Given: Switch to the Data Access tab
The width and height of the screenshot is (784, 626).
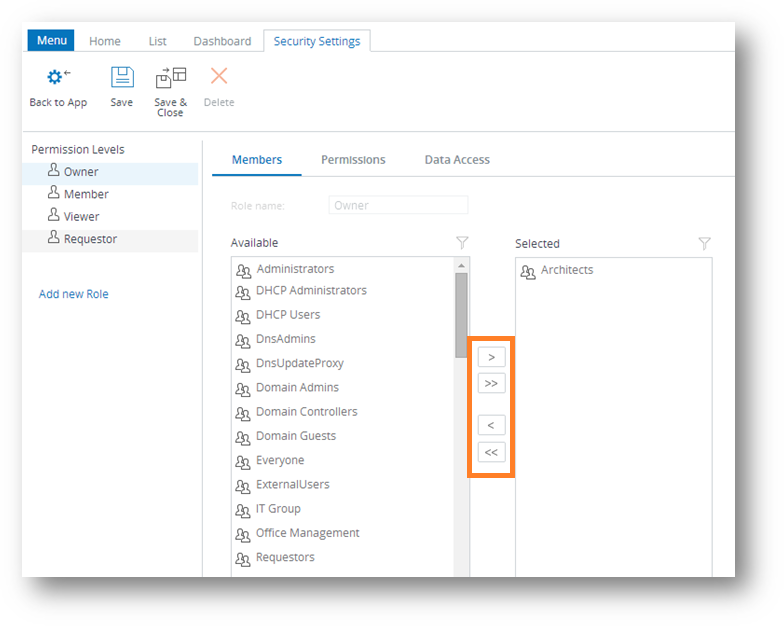Looking at the screenshot, I should tap(457, 160).
